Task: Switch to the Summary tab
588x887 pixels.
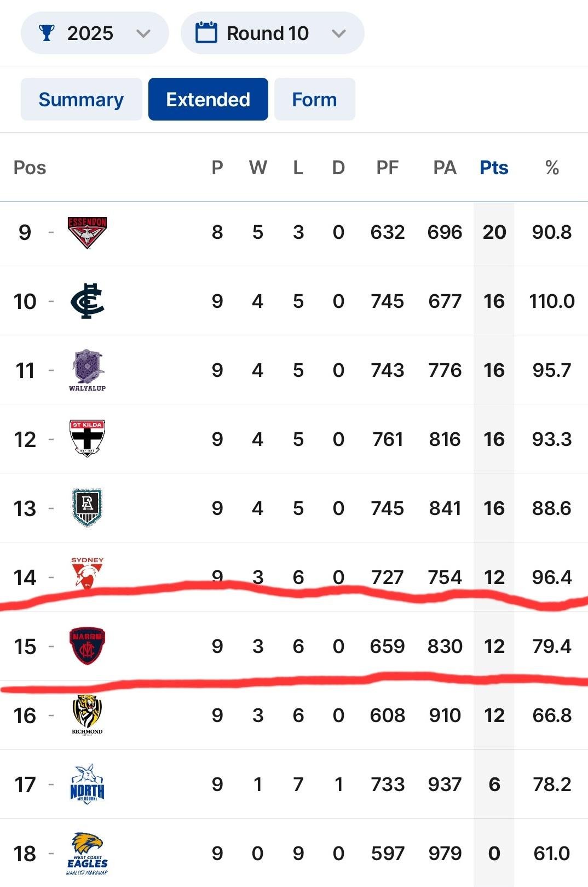Action: pyautogui.click(x=81, y=99)
